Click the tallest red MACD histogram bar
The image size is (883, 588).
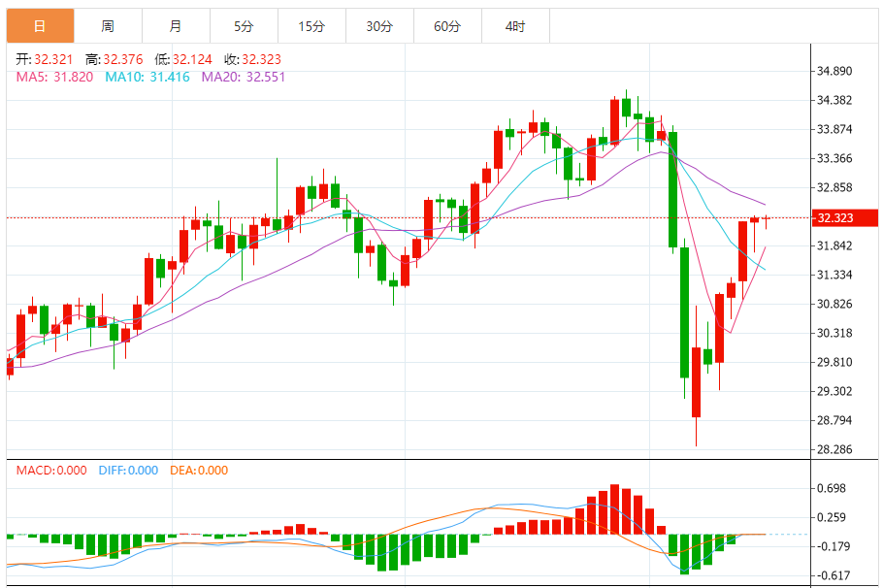[x=615, y=509]
